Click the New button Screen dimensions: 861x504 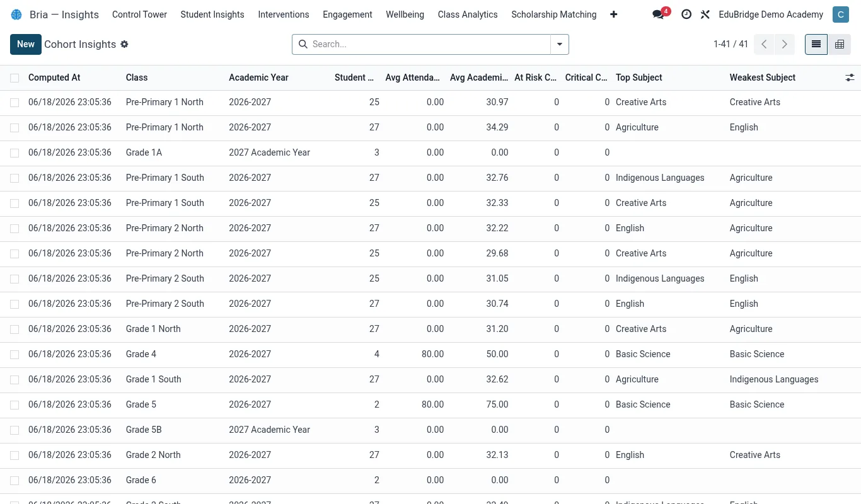[x=26, y=44]
